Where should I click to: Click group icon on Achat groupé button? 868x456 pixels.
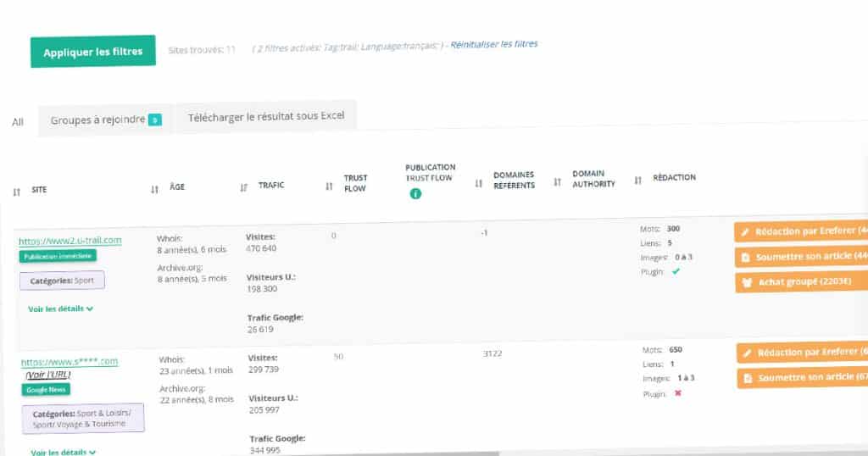(x=747, y=283)
